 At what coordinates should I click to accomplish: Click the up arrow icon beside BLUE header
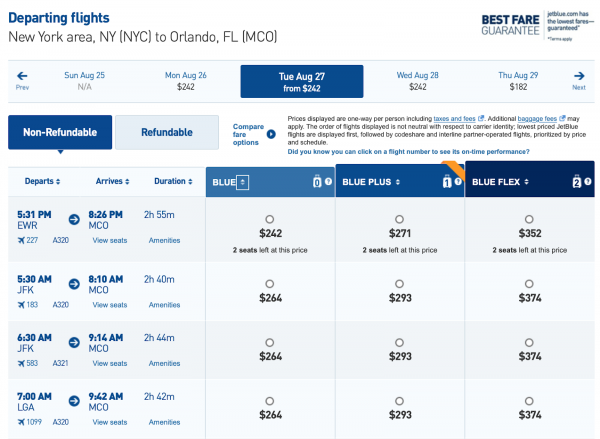tap(244, 181)
